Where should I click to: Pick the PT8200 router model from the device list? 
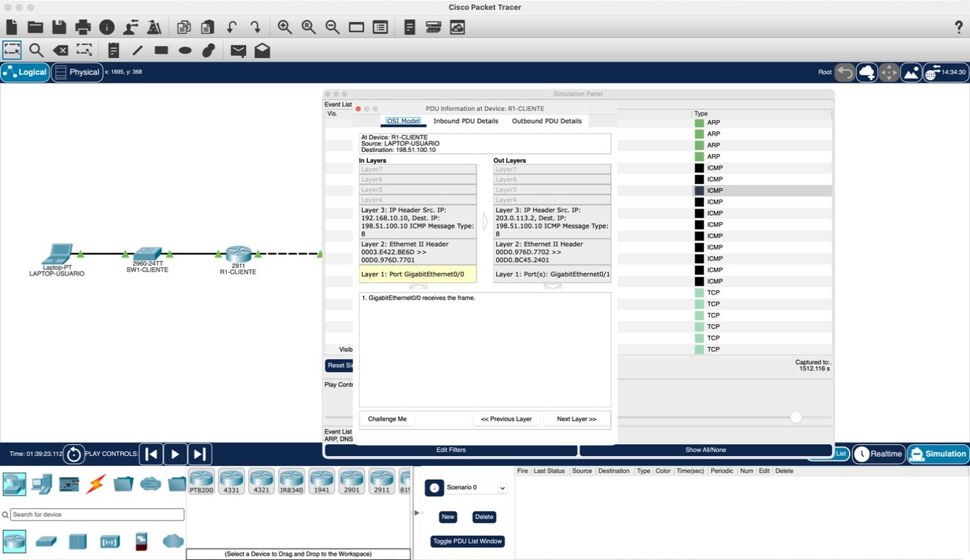point(201,481)
